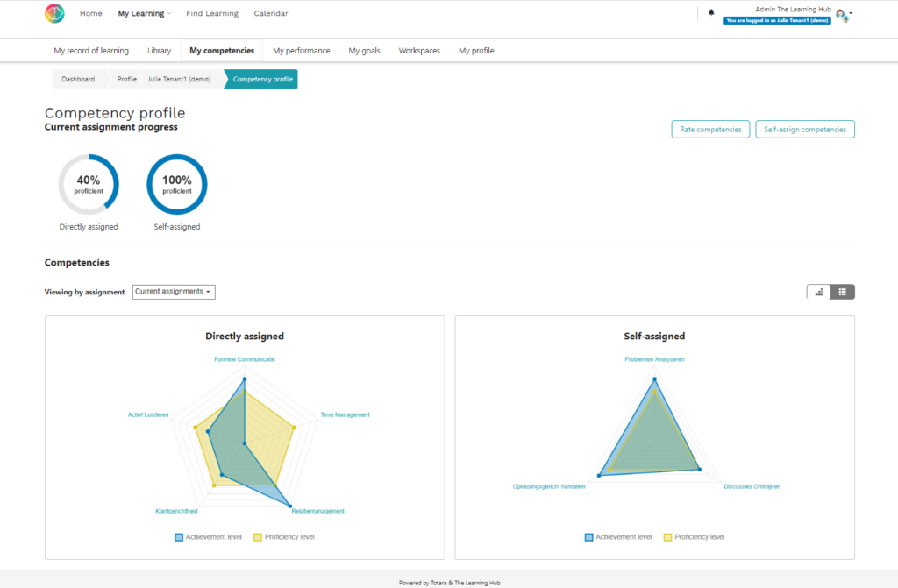Click the 'You are logged in as Julie Tenant1' badge
The width and height of the screenshot is (898, 588).
776,19
